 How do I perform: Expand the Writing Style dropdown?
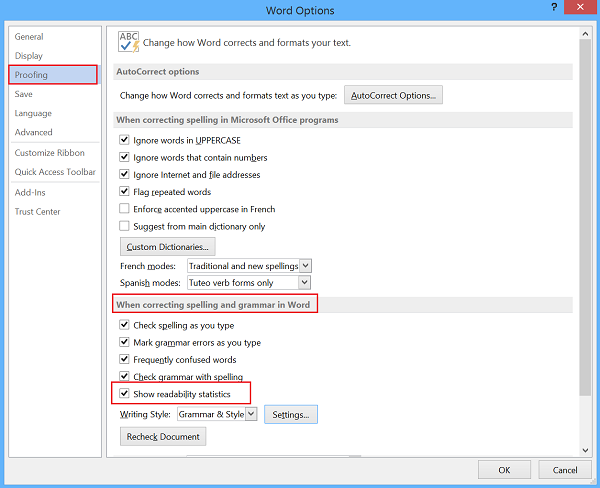251,414
